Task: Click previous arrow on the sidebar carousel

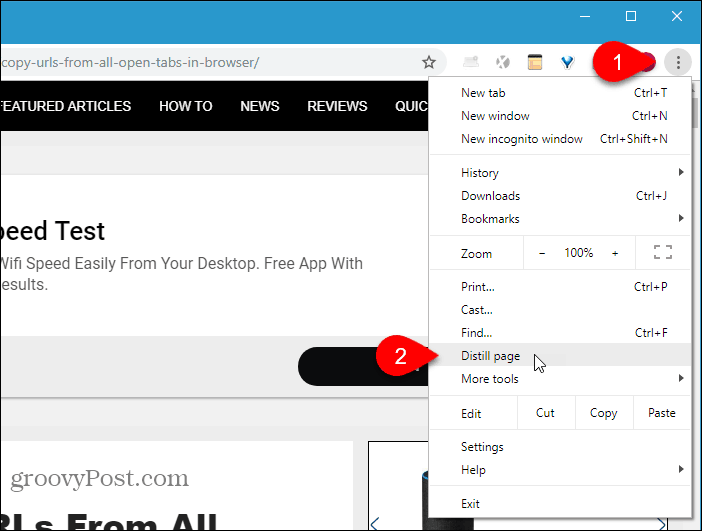Action: pyautogui.click(x=375, y=523)
